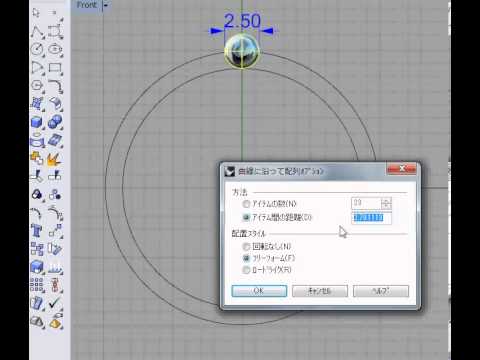Select the Project curve to surface tool

37,140
